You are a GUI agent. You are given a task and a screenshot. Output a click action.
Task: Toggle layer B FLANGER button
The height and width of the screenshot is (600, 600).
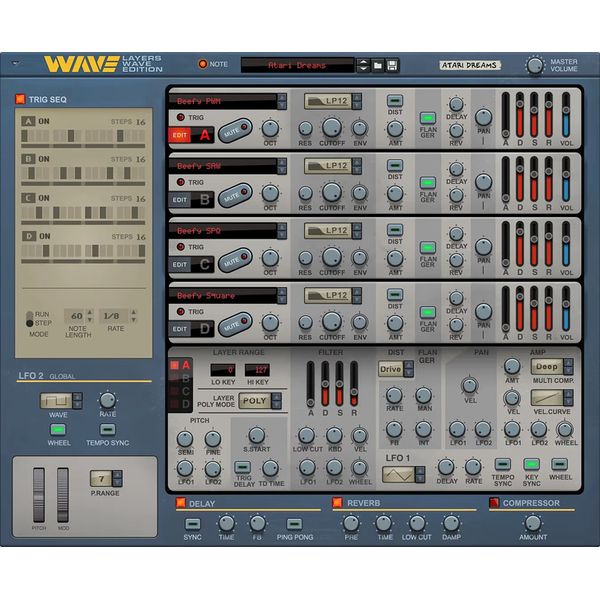[x=427, y=182]
